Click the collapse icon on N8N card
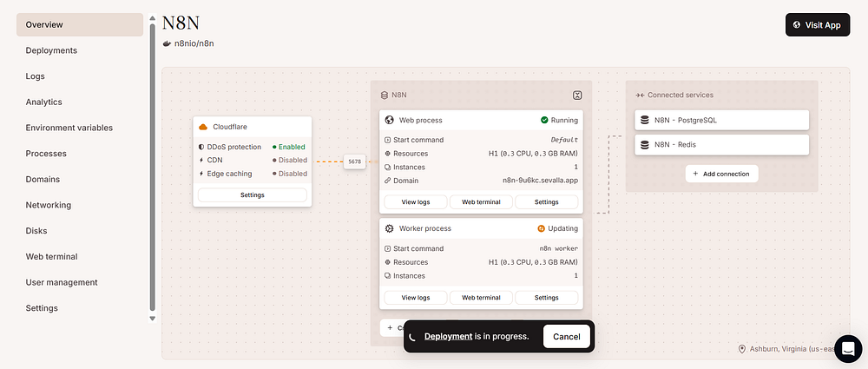 point(577,95)
